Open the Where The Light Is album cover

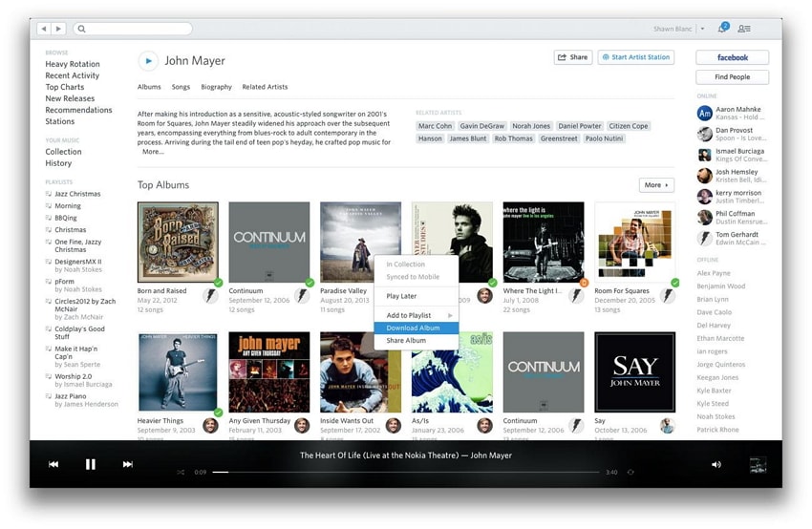544,243
